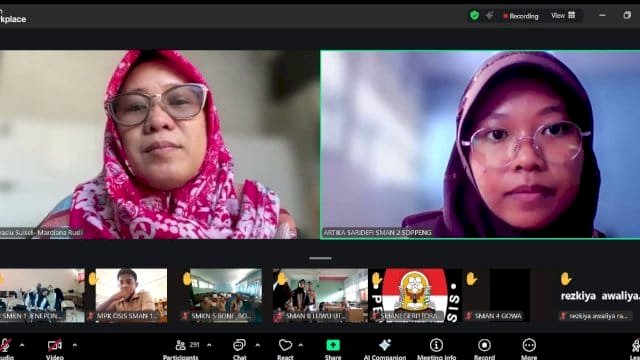Click muted mic icon on SMKN 5 BONE label
Screen dimensions: 640x360
click(x=185, y=316)
